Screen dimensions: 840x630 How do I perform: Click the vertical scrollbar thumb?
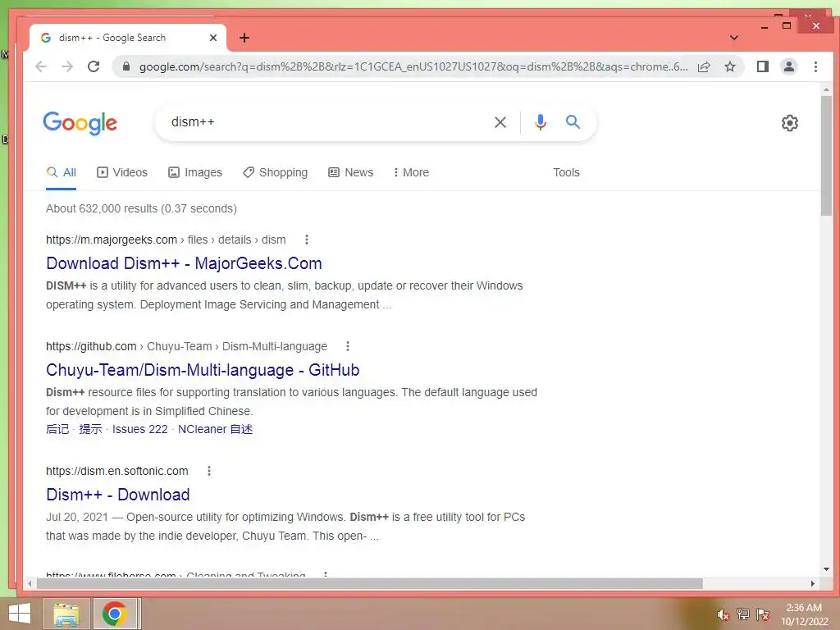point(825,155)
